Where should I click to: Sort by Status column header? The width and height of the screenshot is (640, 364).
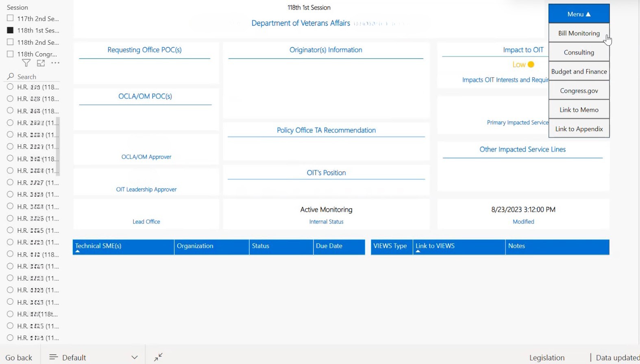(x=281, y=247)
